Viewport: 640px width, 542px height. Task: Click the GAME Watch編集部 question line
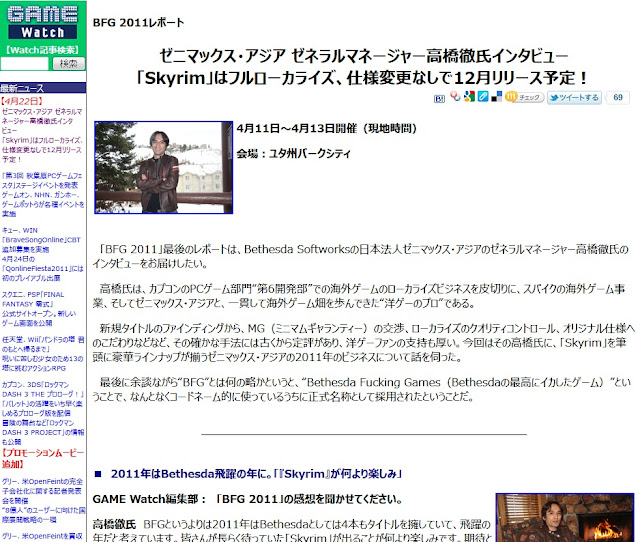[x=248, y=499]
